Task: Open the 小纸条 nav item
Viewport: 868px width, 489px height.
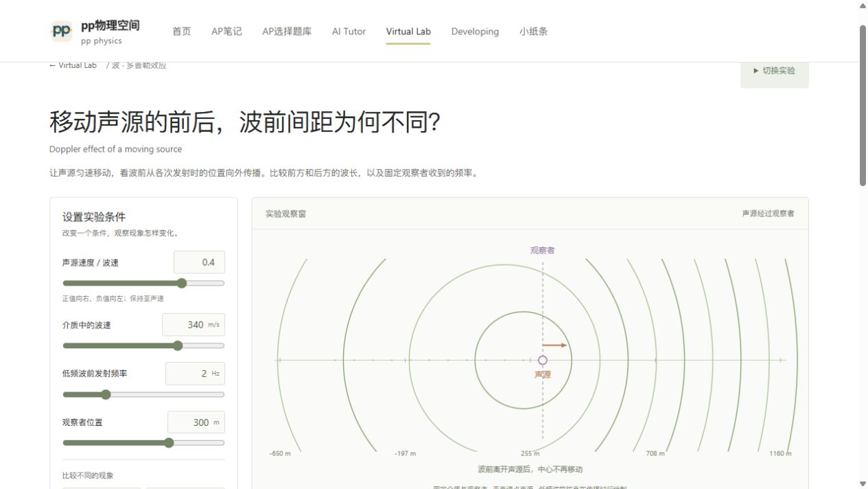Action: click(533, 32)
